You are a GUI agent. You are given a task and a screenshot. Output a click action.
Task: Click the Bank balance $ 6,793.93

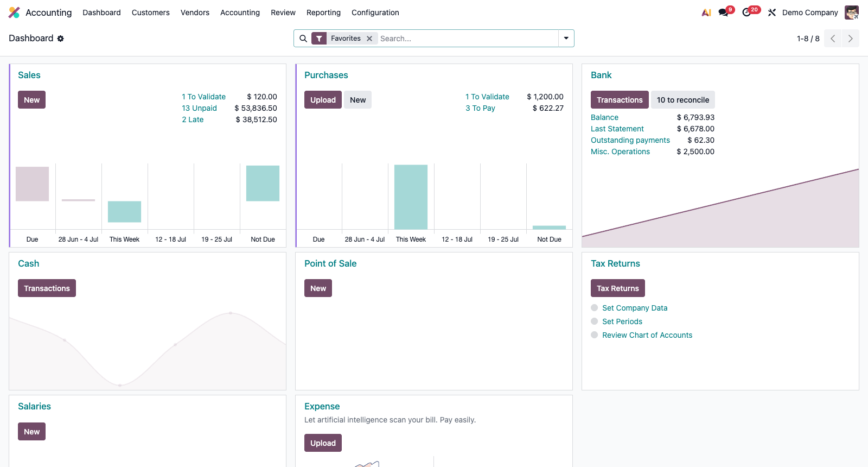(695, 117)
